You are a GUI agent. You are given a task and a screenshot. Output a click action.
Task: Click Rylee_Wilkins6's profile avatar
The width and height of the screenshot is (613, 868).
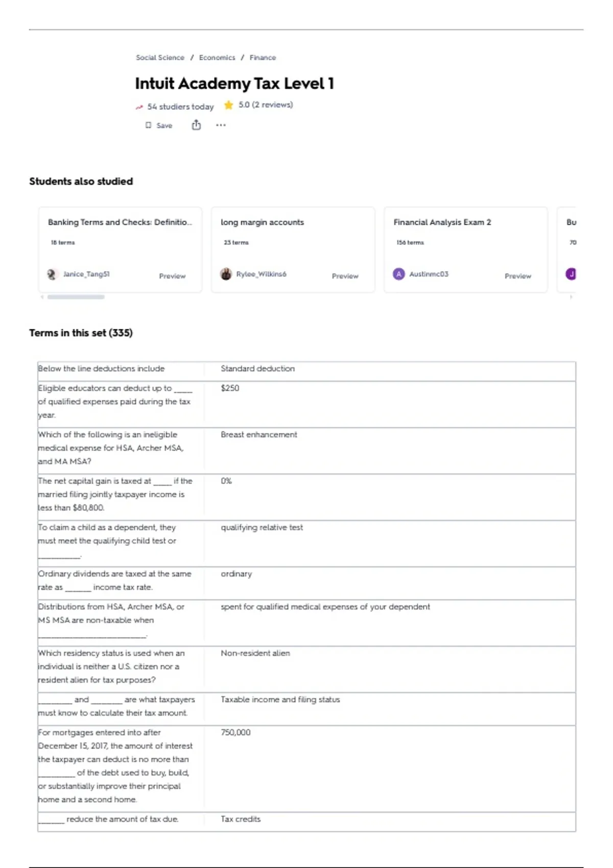[x=226, y=274]
